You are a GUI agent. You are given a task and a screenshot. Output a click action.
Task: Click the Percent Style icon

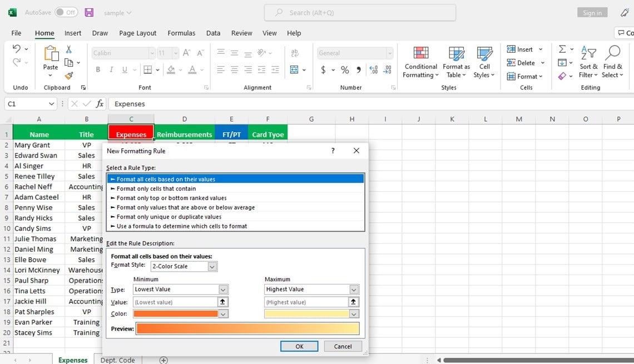pos(344,70)
